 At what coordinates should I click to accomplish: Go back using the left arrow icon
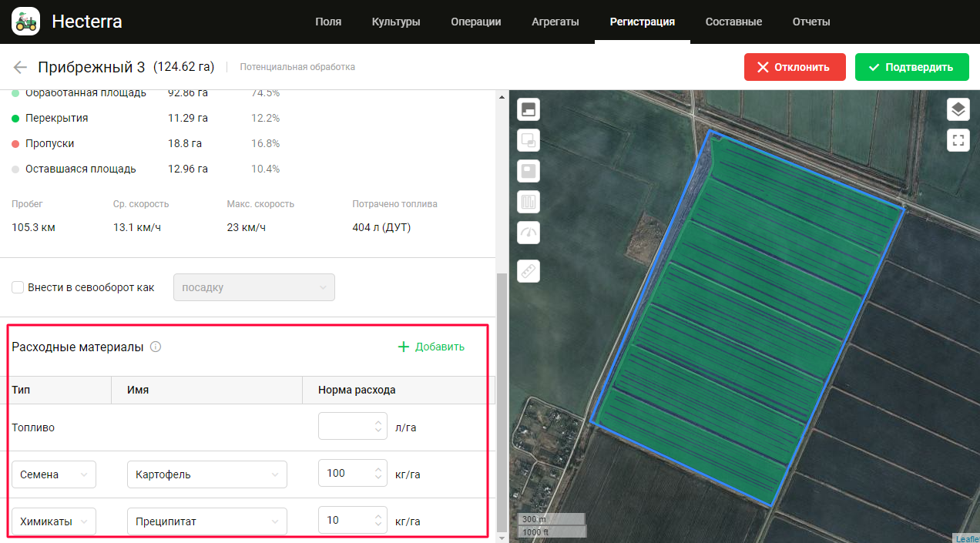coord(20,67)
